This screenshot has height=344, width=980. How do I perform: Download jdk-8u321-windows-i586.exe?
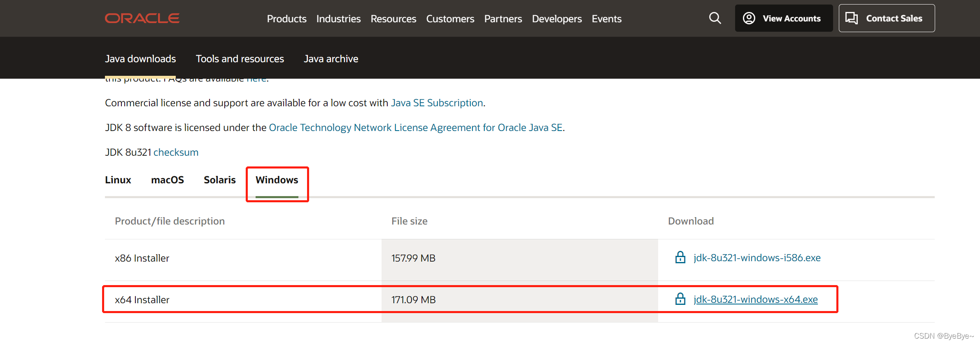[x=757, y=258]
